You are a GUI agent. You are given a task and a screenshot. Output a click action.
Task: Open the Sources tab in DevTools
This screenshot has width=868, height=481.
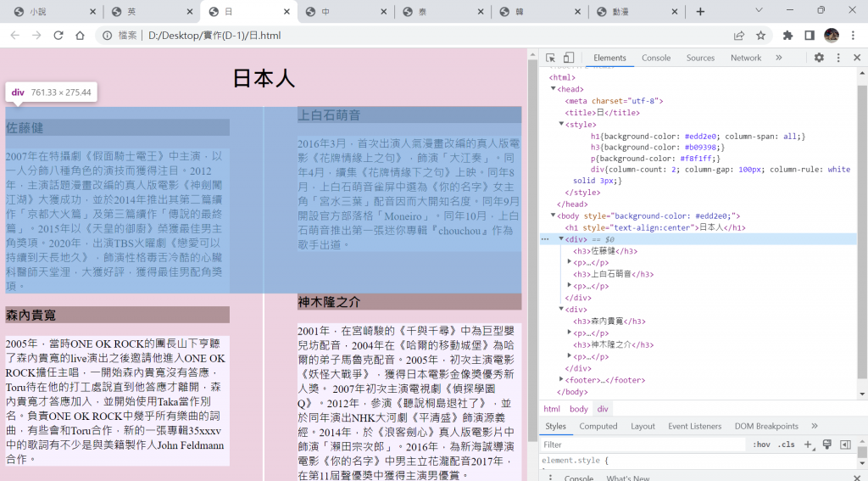point(700,58)
